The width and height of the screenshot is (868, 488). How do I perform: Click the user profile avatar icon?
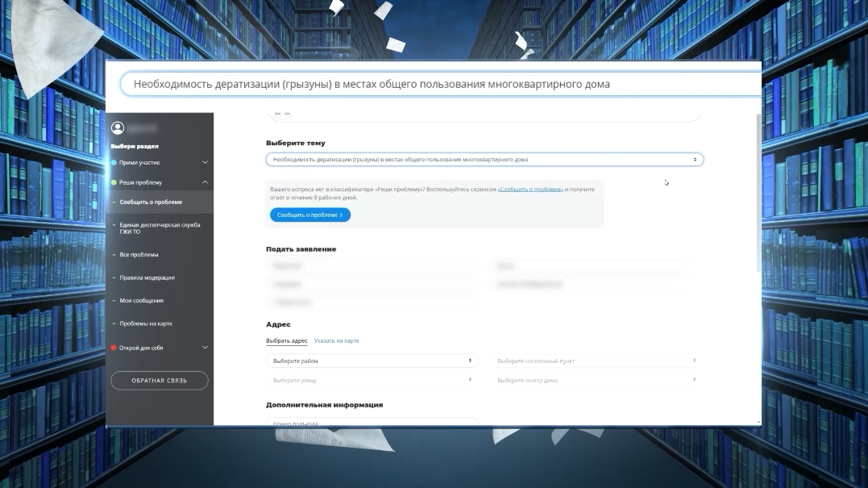(118, 127)
